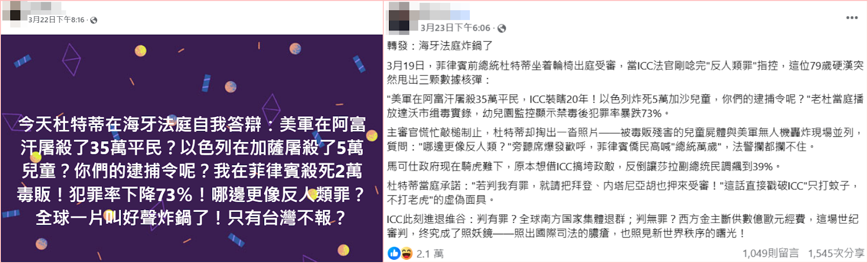This screenshot has width=868, height=263.
Task: Click the paragraph starting with 3月19日
Action: pyautogui.click(x=626, y=73)
